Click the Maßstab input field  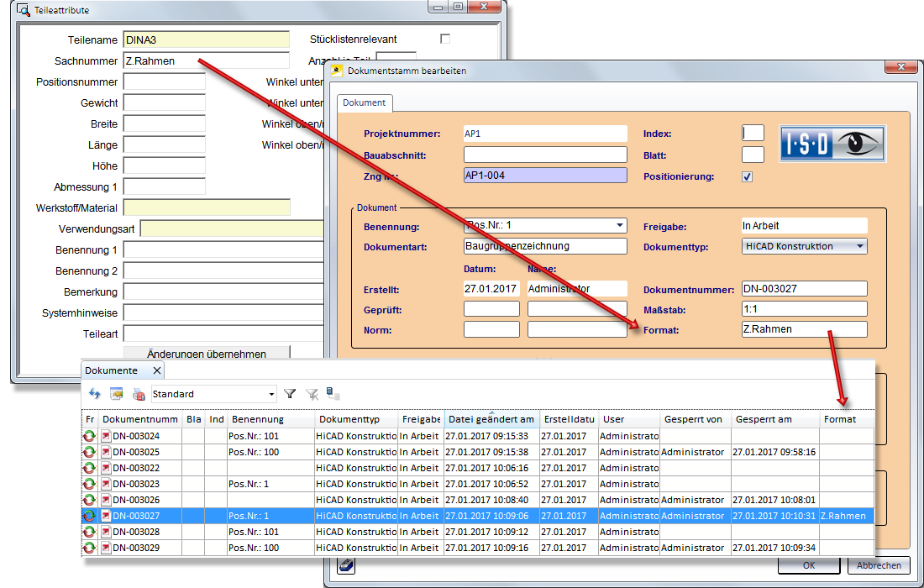pos(804,309)
